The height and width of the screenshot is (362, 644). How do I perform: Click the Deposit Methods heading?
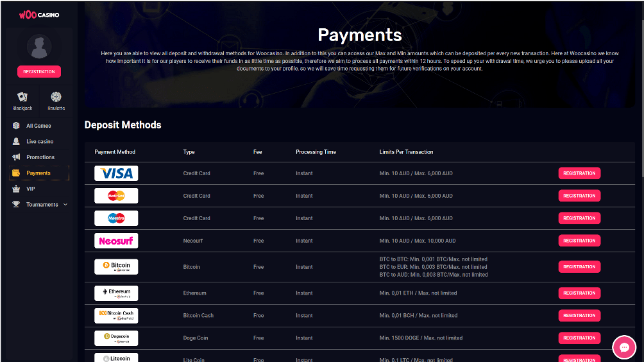click(123, 125)
